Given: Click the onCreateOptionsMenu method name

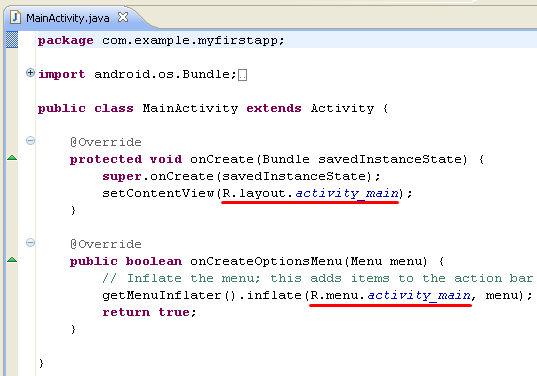Looking at the screenshot, I should point(266,261).
